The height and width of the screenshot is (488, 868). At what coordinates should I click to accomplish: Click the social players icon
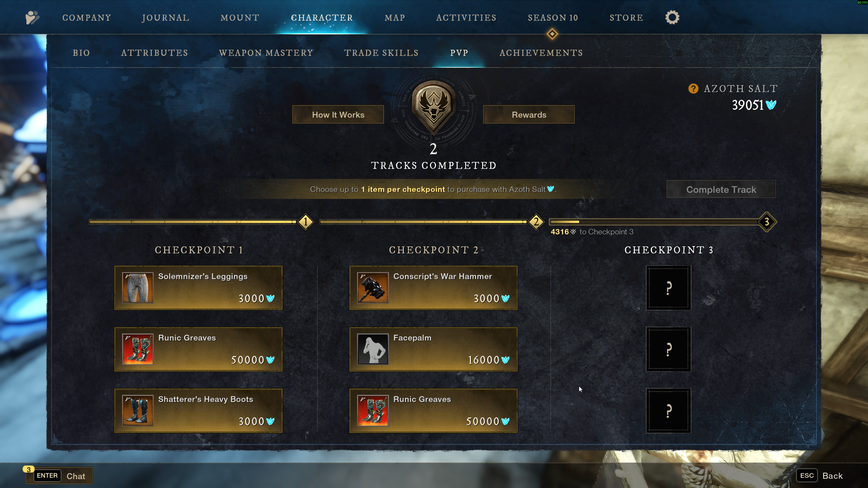(x=32, y=17)
